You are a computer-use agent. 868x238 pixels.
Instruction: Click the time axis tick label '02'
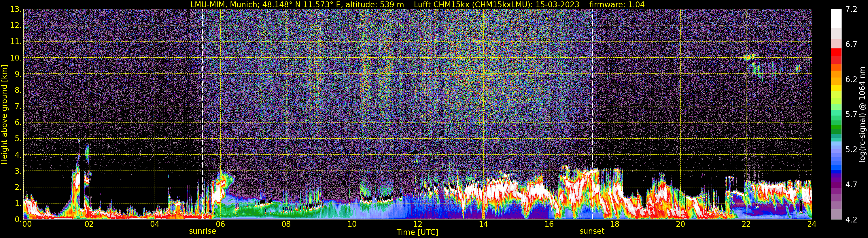tap(89, 224)
